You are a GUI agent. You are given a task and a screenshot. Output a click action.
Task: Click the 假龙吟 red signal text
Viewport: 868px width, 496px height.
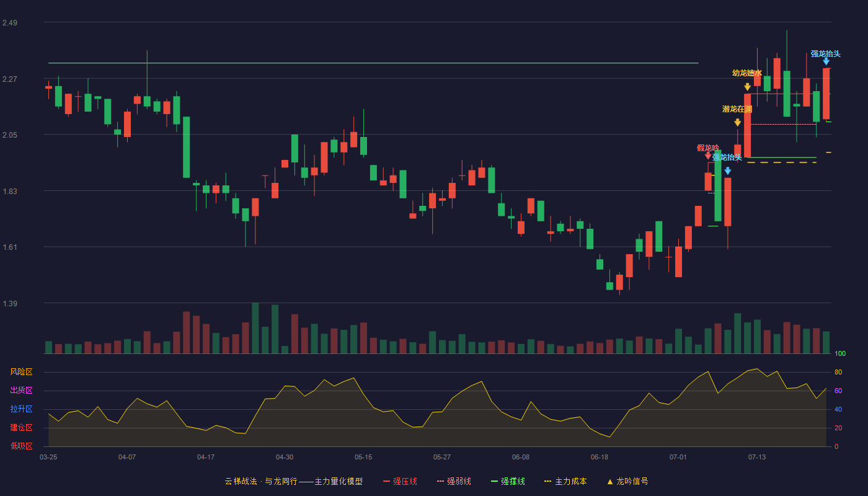pyautogui.click(x=708, y=148)
